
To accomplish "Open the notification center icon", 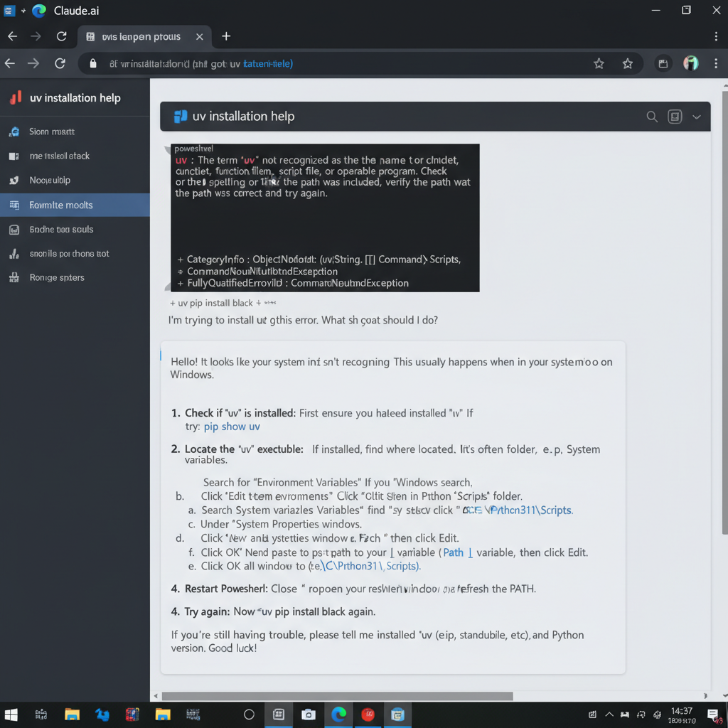I will (x=712, y=714).
